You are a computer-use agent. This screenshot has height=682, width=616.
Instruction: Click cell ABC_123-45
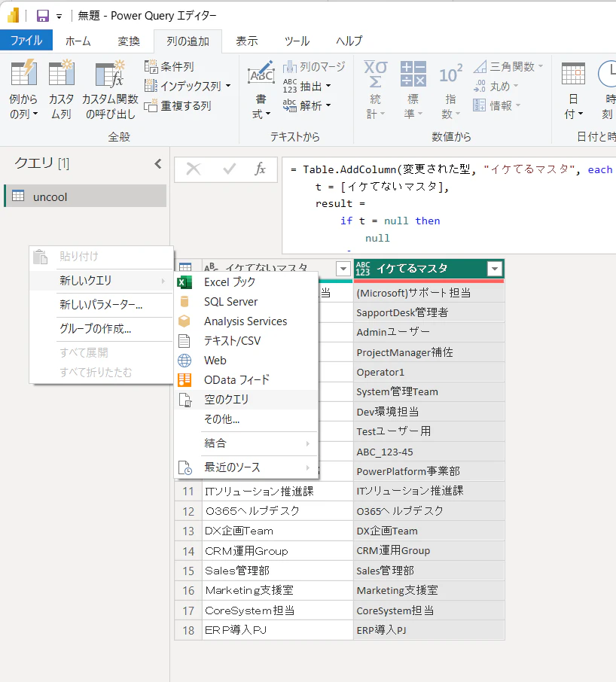pyautogui.click(x=429, y=452)
